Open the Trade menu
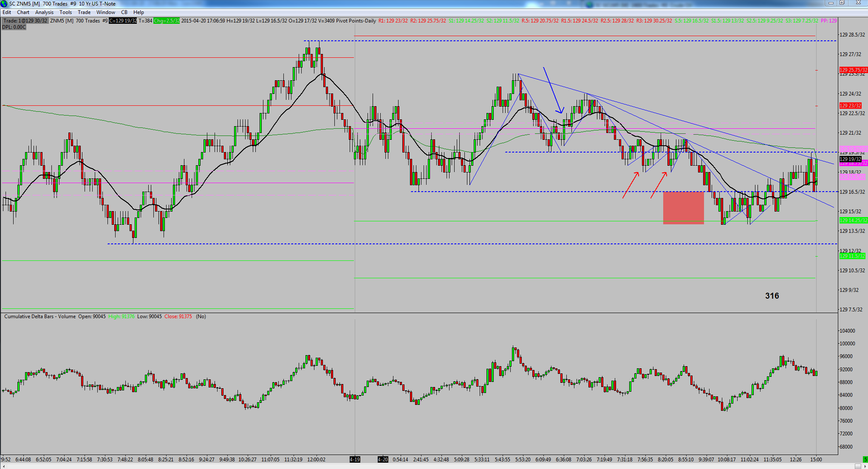Image resolution: width=868 pixels, height=469 pixels. pos(84,12)
